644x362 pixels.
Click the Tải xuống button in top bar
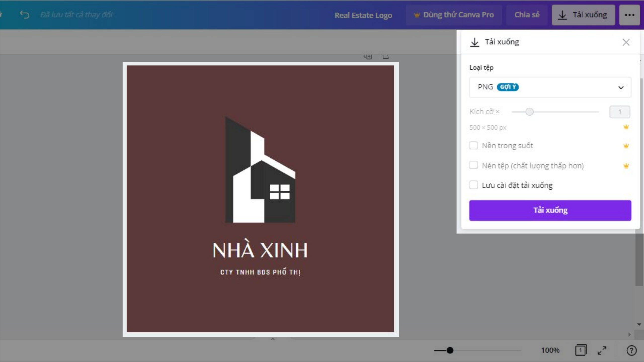583,15
